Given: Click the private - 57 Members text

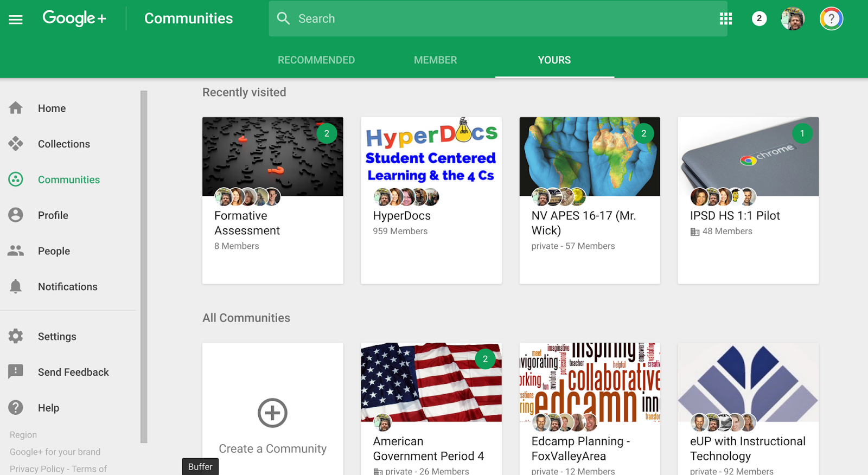Looking at the screenshot, I should pyautogui.click(x=573, y=246).
